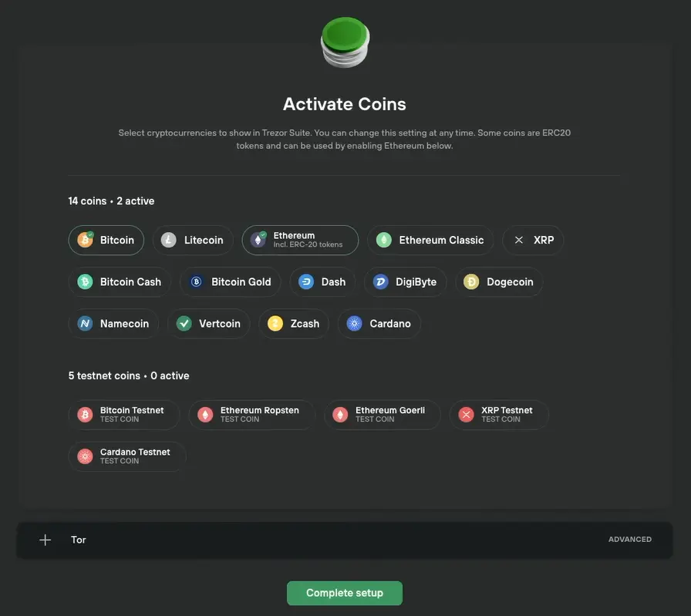Activate the XRP coin chip

pos(533,240)
